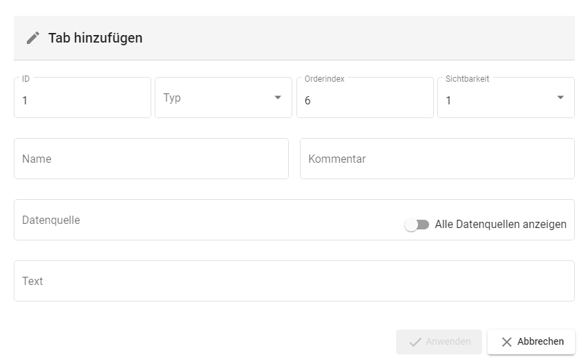Expand the Sichtbarkeit dropdown arrow
This screenshot has height=364, width=588.
point(560,98)
